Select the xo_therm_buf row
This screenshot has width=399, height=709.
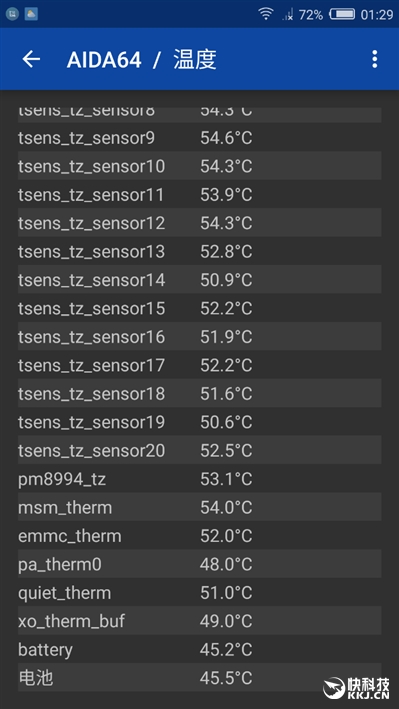pyautogui.click(x=200, y=620)
